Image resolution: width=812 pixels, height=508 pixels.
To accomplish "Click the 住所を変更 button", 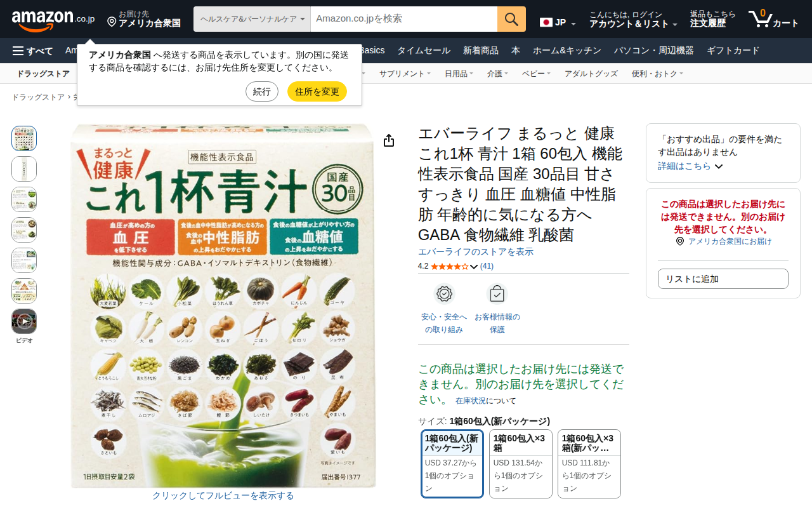I will (317, 91).
